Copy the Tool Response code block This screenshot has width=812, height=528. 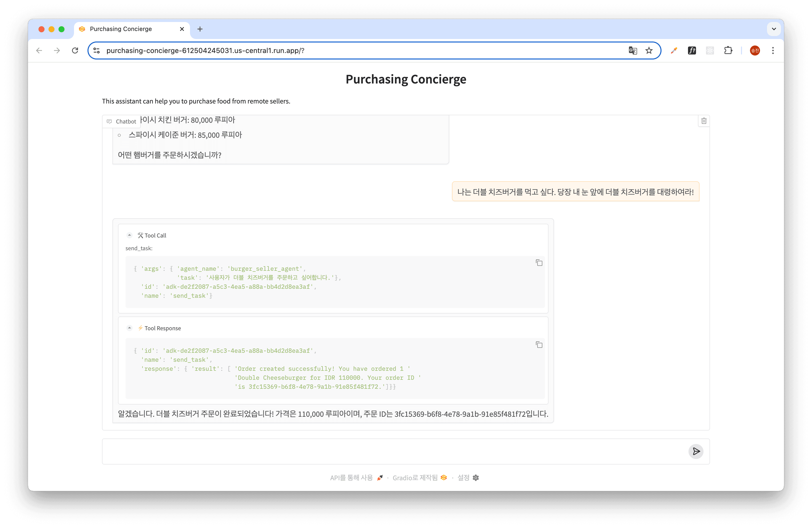pos(539,344)
